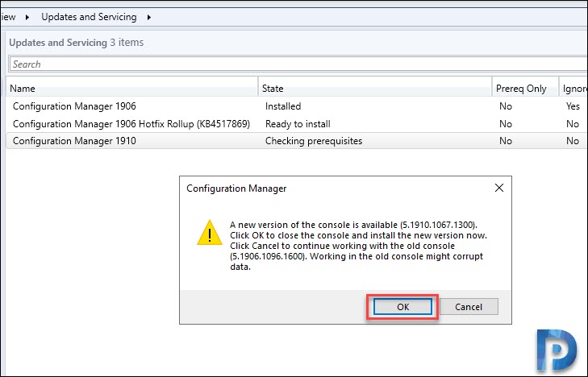The width and height of the screenshot is (588, 377).
Task: Select the Configuration Manager 1910 row
Action: pyautogui.click(x=296, y=141)
